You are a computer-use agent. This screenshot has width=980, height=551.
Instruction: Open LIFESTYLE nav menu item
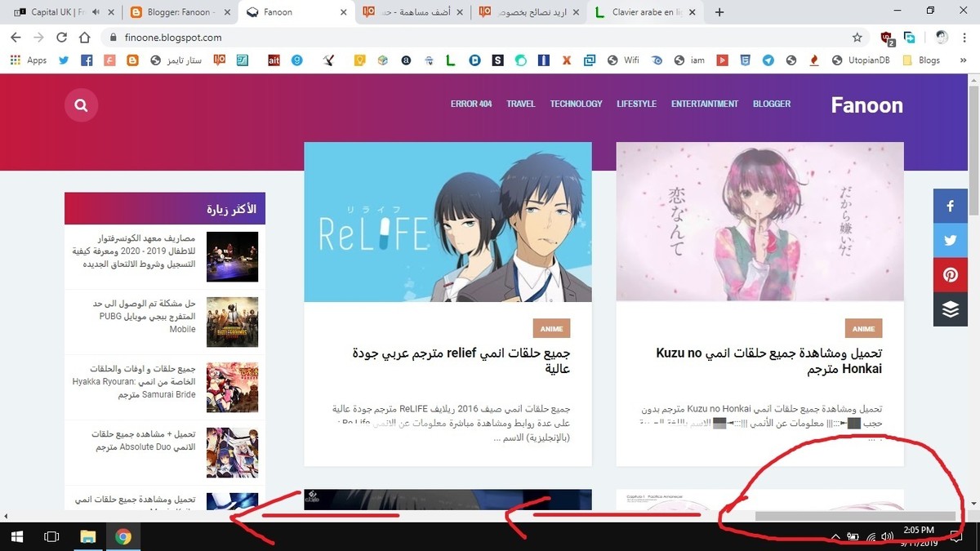tap(636, 104)
